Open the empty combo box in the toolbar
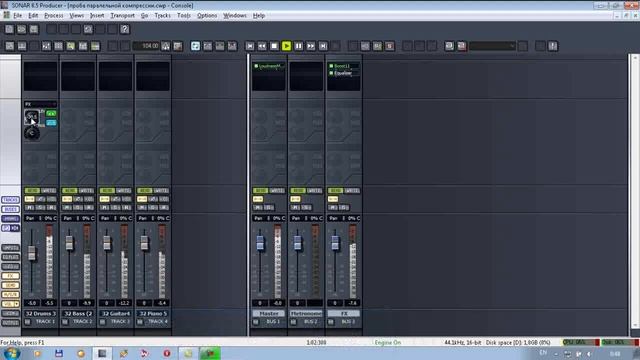Image resolution: width=640 pixels, height=360 pixels. click(x=492, y=46)
